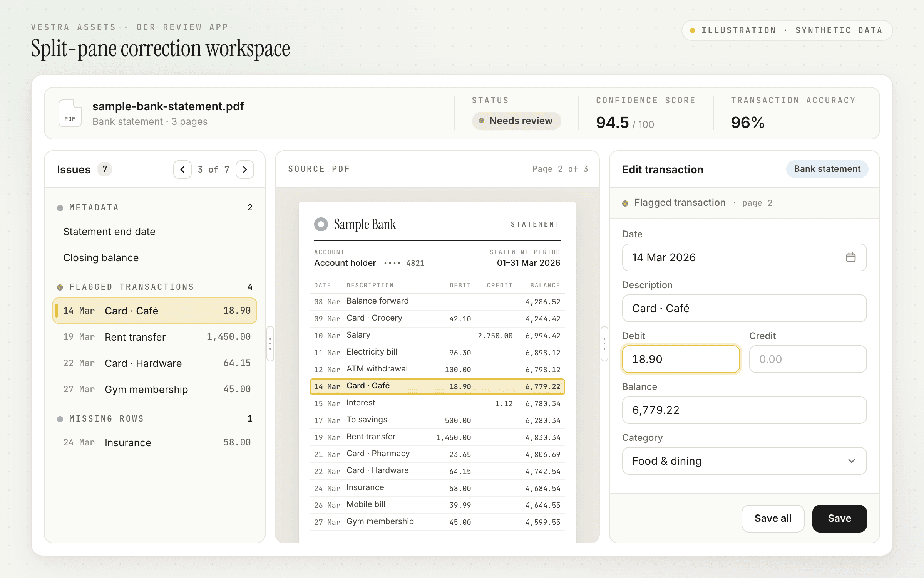Image resolution: width=924 pixels, height=578 pixels.
Task: Focus the Debit input field
Action: tap(681, 359)
